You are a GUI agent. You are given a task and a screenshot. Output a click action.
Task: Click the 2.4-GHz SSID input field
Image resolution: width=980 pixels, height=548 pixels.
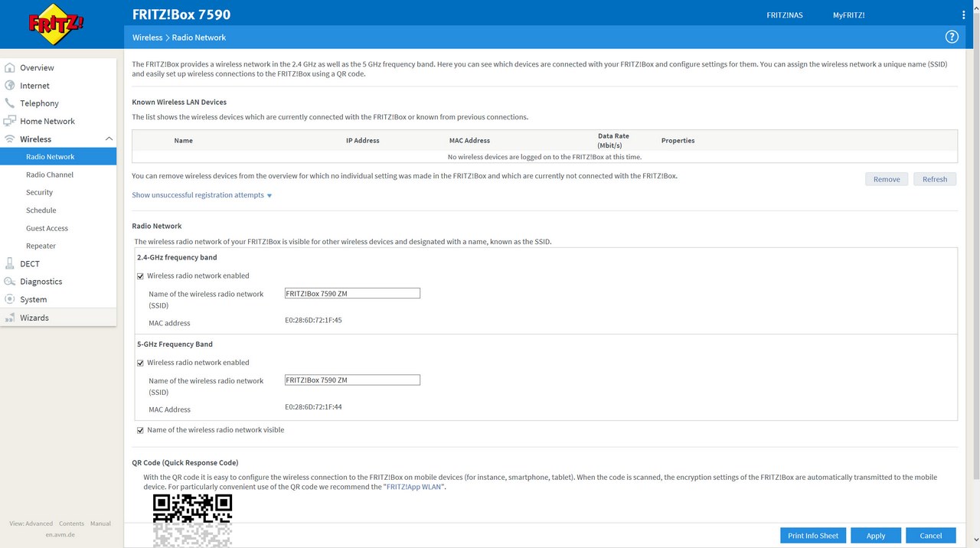pyautogui.click(x=352, y=293)
